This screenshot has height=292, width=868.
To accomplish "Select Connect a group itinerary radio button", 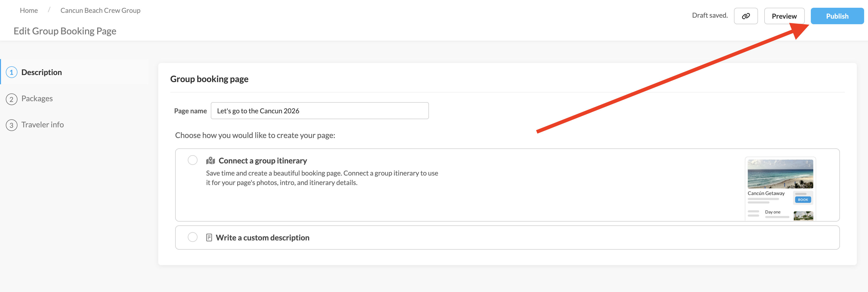I will 192,160.
